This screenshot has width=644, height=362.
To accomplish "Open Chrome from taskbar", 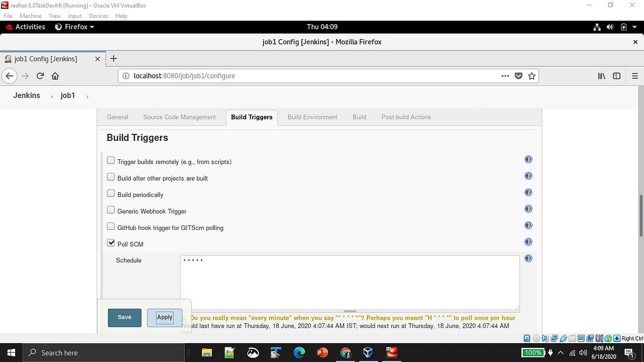I will (345, 353).
